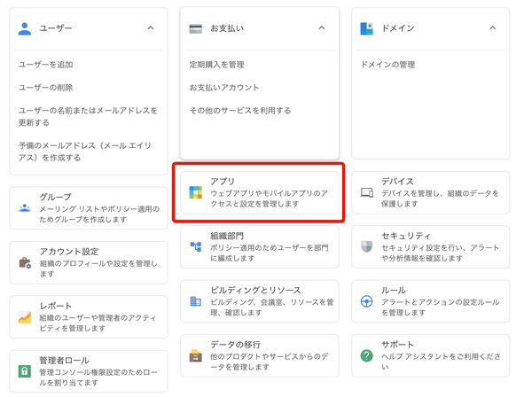Click the briefcase gear icon in アカウント設定 card

[x=25, y=262]
